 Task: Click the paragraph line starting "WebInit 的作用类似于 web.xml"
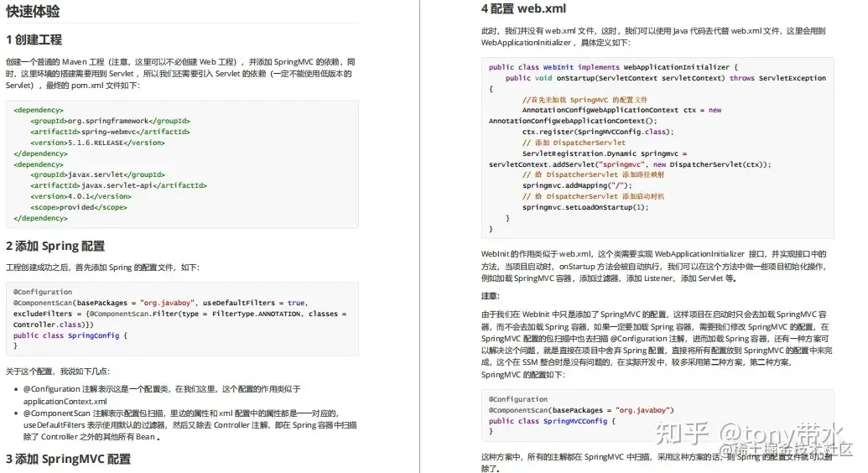[x=653, y=254]
